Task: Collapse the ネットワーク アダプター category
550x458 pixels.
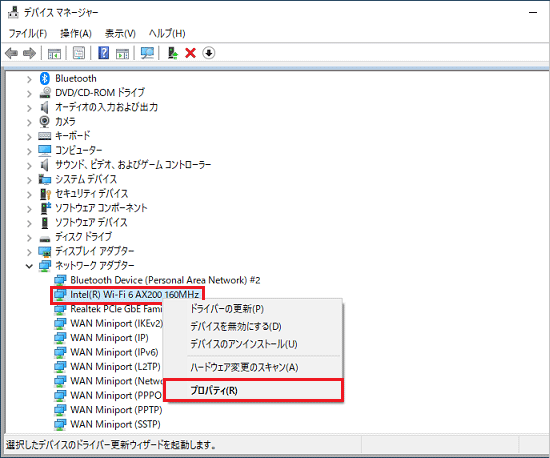Action: point(29,266)
